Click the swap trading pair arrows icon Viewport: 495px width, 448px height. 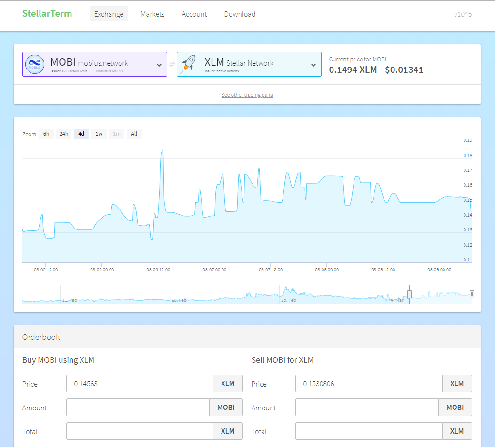pos(172,65)
